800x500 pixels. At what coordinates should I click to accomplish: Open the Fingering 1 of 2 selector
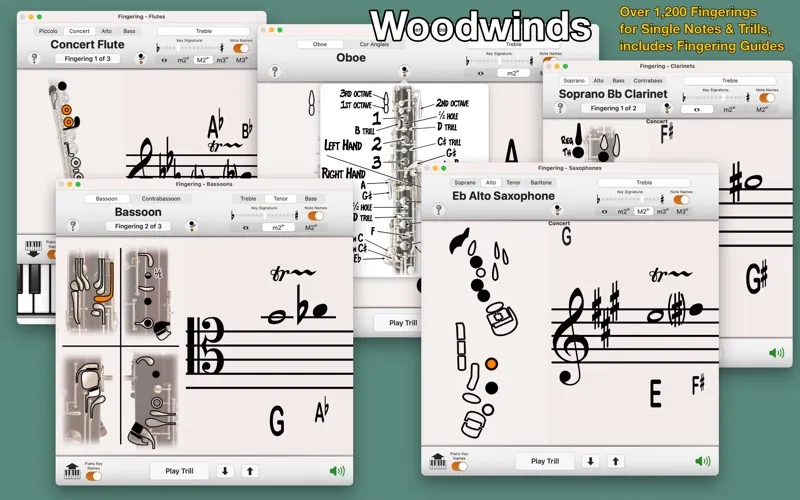point(613,108)
